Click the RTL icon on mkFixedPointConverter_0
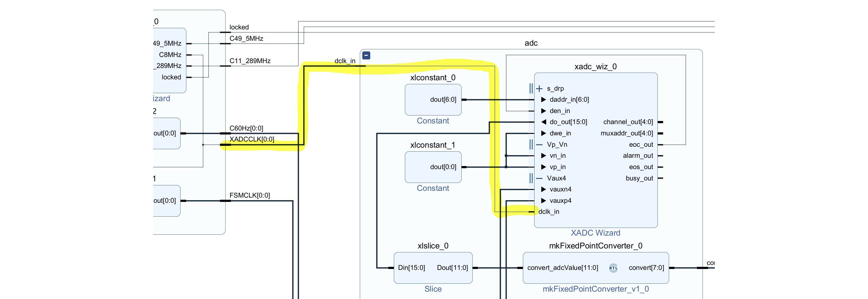This screenshot has width=868, height=299. point(613,268)
